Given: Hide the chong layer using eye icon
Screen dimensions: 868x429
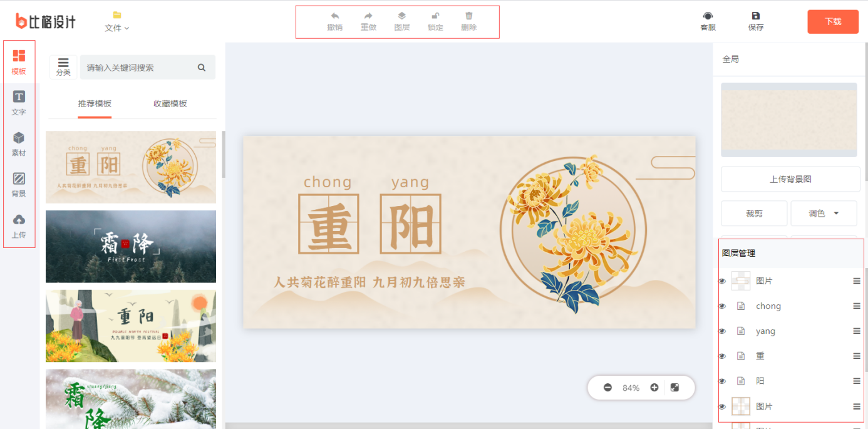Looking at the screenshot, I should tap(722, 306).
